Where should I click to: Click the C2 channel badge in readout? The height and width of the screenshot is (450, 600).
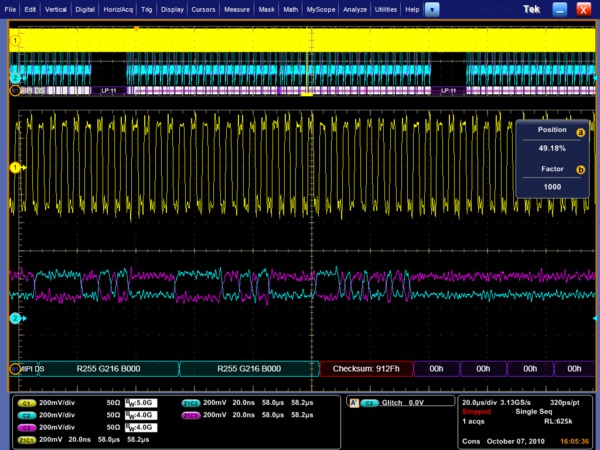click(26, 416)
